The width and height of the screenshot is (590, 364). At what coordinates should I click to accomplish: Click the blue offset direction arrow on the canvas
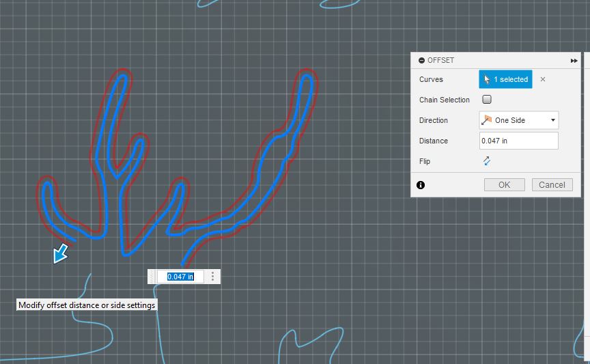click(60, 253)
